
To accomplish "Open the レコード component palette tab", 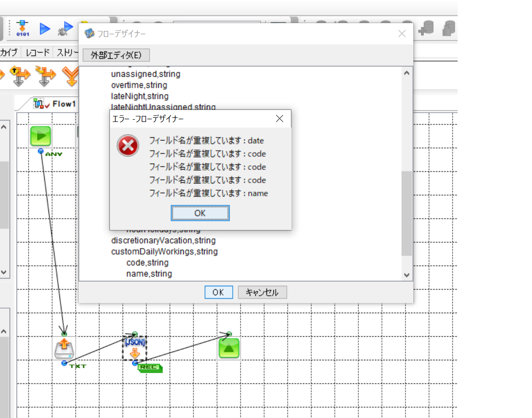I will click(38, 53).
